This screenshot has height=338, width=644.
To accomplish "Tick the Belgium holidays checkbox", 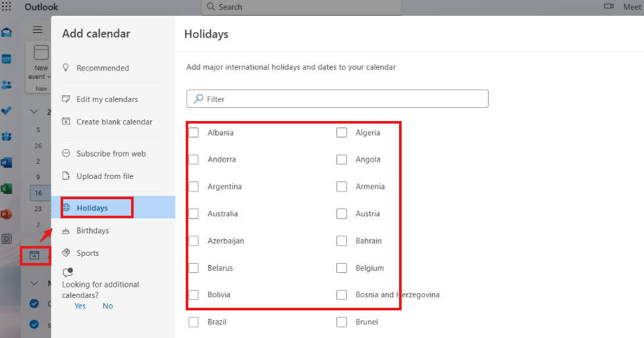I will pyautogui.click(x=342, y=268).
